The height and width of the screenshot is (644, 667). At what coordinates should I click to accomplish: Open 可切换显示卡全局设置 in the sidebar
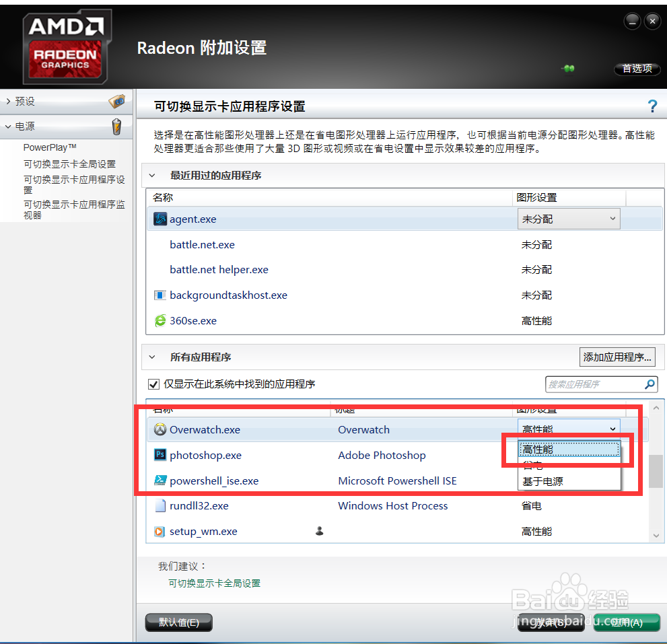point(69,164)
